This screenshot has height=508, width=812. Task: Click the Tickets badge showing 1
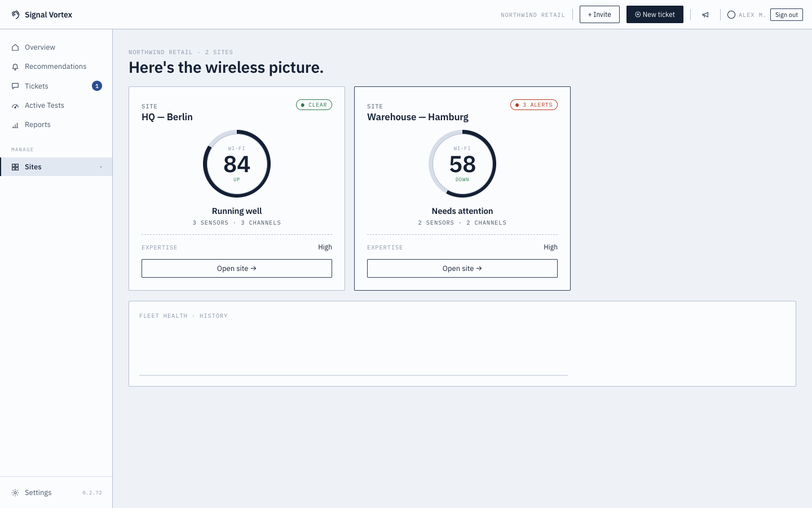(97, 86)
